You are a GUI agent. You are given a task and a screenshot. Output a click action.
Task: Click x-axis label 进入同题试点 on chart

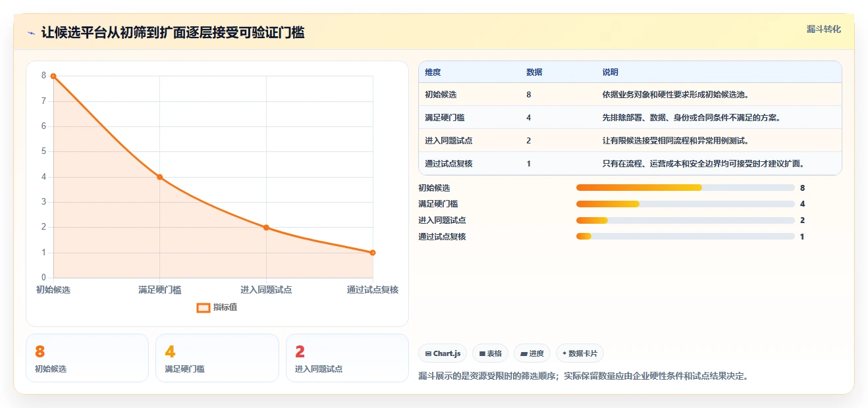pyautogui.click(x=266, y=290)
